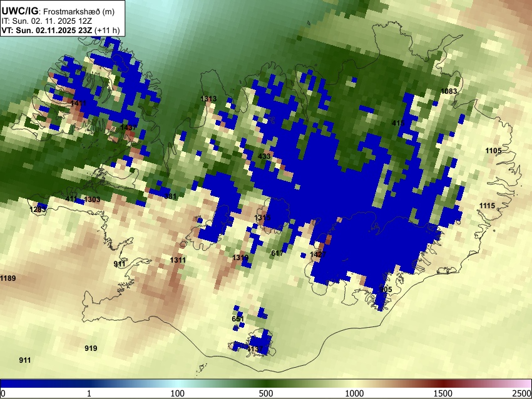Click the 1283 value label
Screen dimensions: 532x399
38,210
